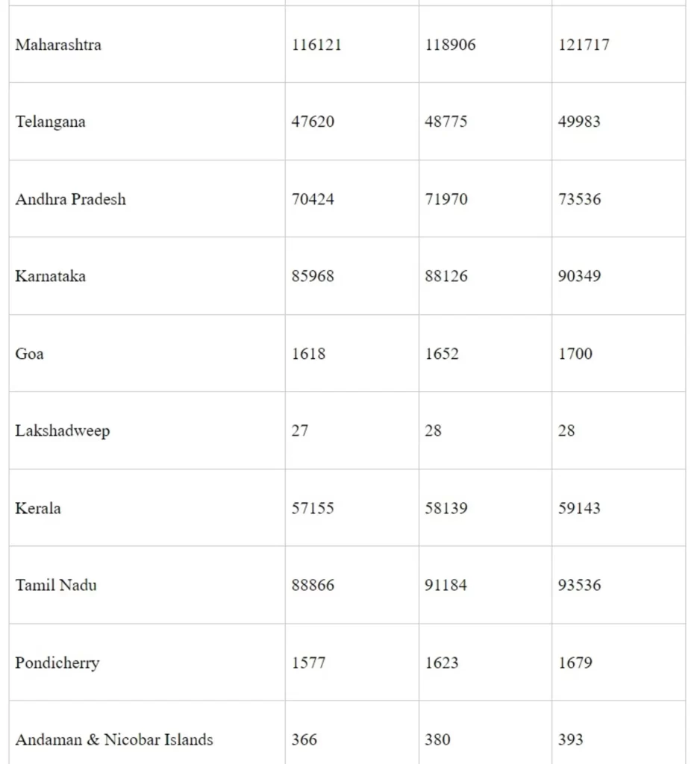Select the Tamil Nadu row label
The width and height of the screenshot is (700, 764).
pyautogui.click(x=56, y=585)
